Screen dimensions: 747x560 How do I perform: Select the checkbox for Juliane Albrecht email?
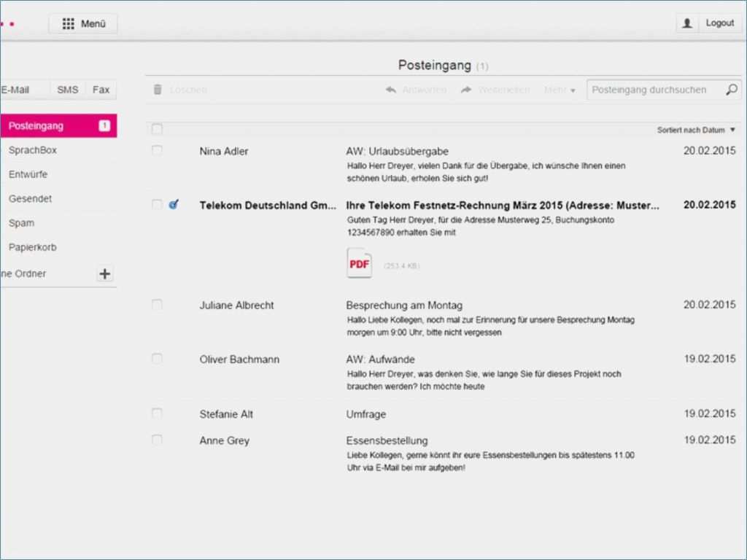pyautogui.click(x=157, y=305)
